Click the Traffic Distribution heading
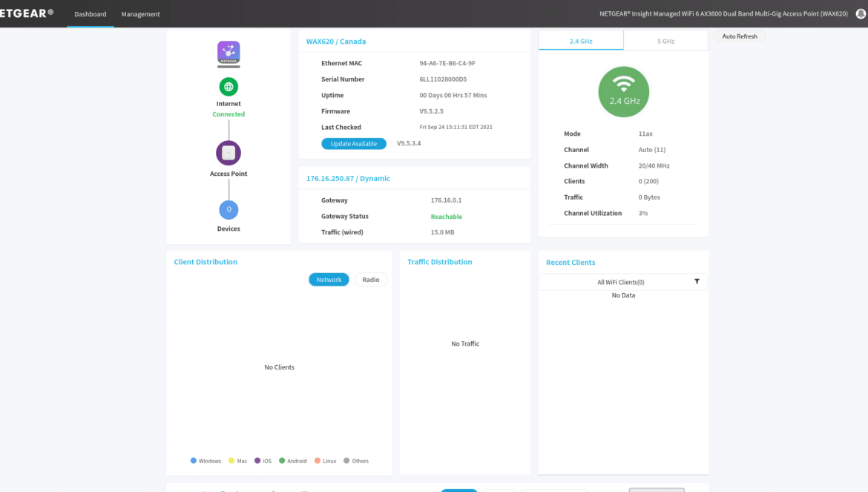 point(439,262)
